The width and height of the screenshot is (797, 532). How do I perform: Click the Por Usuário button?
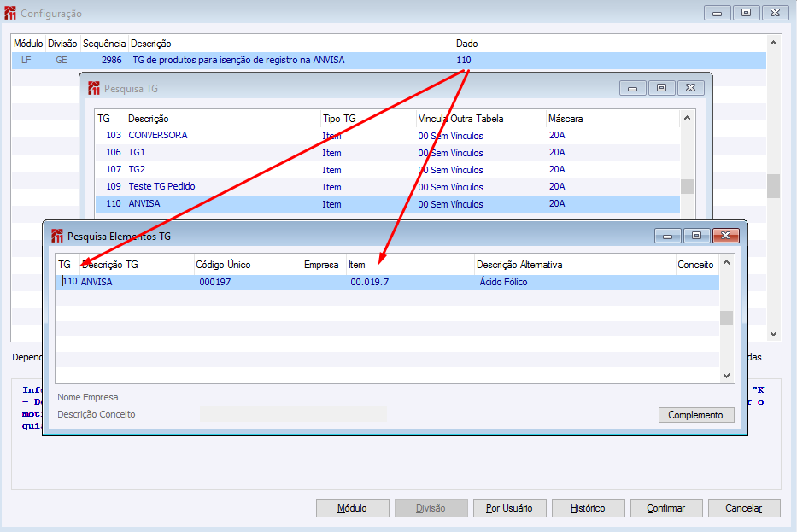509,507
